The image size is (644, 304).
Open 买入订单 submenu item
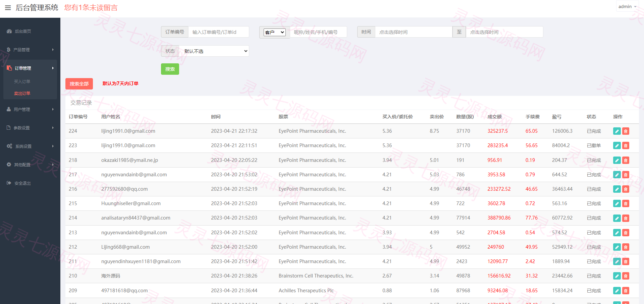22,81
